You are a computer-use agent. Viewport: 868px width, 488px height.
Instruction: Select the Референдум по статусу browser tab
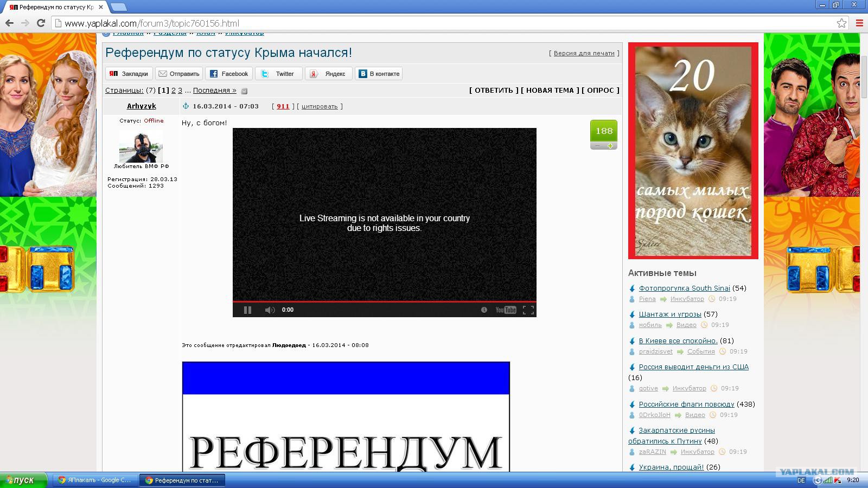point(56,7)
